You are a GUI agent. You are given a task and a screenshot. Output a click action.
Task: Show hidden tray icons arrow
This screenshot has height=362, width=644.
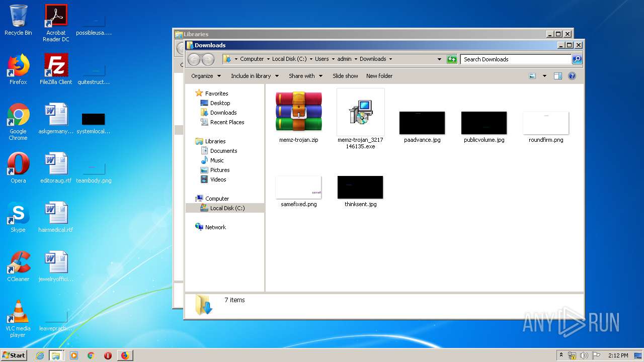[561, 355]
